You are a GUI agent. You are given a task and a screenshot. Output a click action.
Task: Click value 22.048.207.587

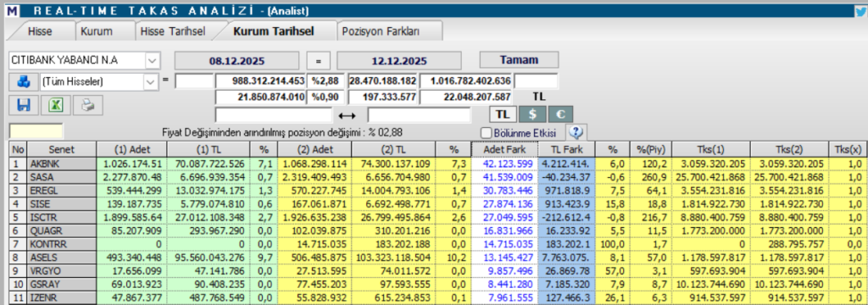465,97
